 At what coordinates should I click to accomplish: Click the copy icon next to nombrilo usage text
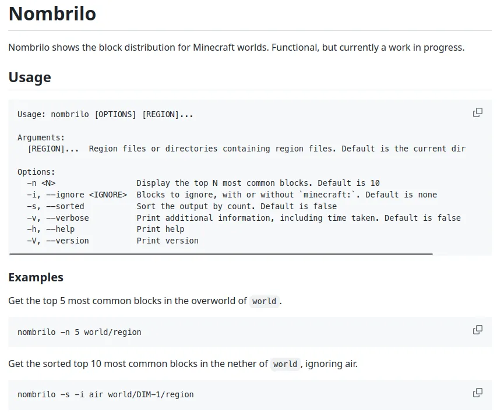pyautogui.click(x=478, y=112)
